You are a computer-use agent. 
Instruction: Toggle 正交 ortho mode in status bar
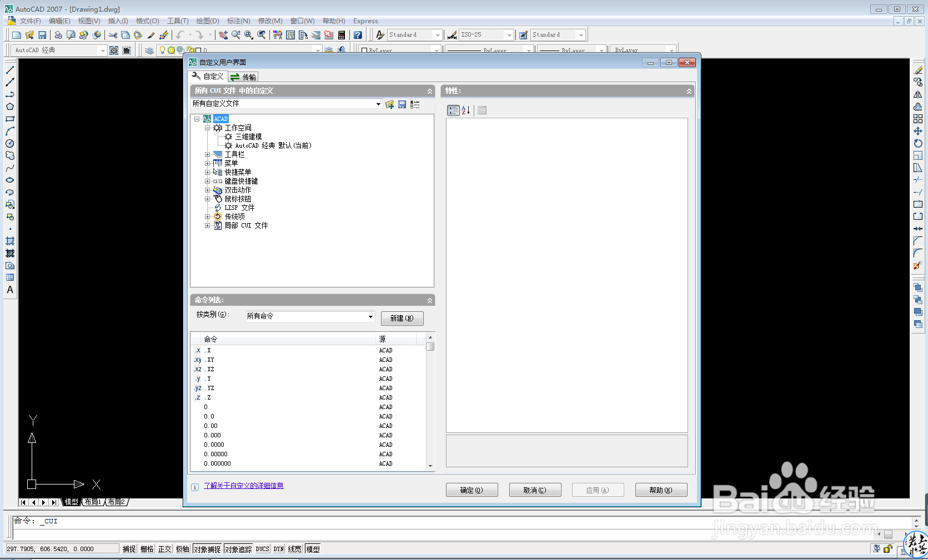[x=165, y=549]
